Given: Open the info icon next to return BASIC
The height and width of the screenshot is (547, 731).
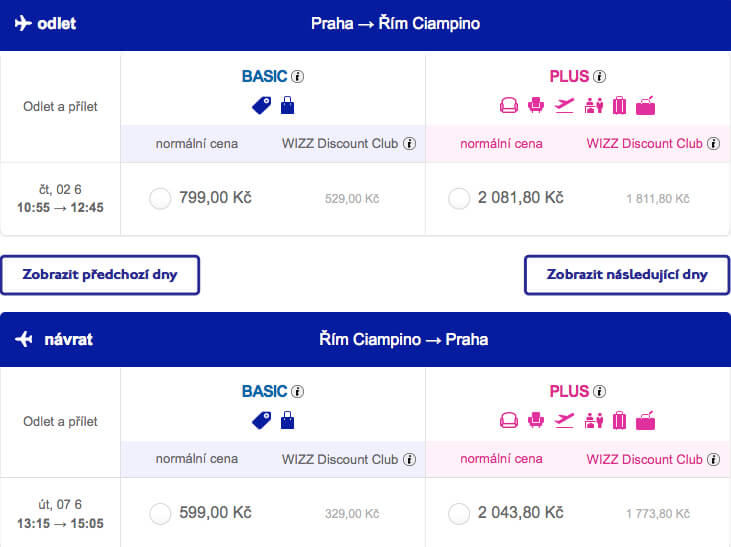Looking at the screenshot, I should point(297,392).
